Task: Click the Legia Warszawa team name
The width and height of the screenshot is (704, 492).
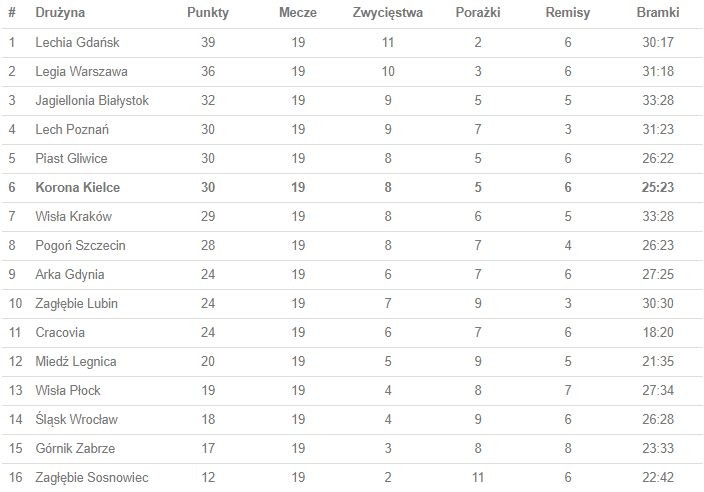Action: [81, 72]
